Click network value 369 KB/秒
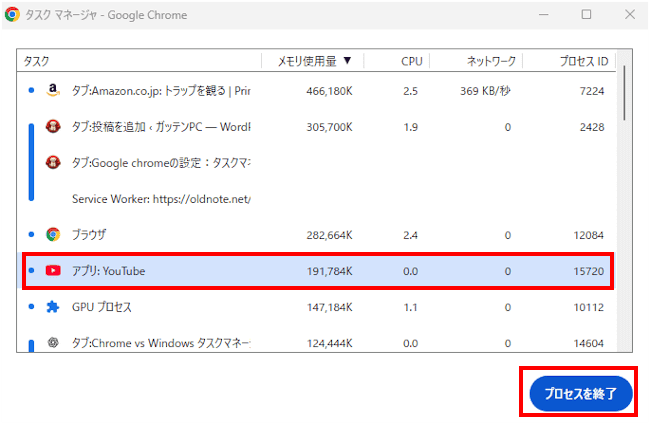The height and width of the screenshot is (424, 650). pos(485,91)
